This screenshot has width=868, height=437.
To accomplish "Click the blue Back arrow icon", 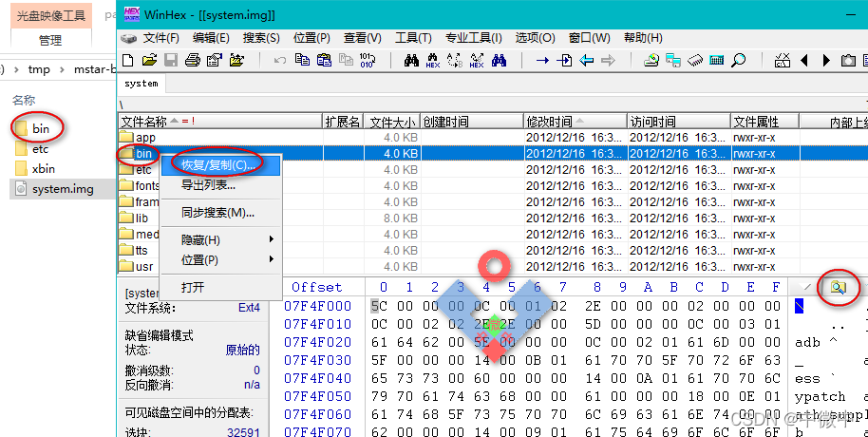I will (x=586, y=60).
